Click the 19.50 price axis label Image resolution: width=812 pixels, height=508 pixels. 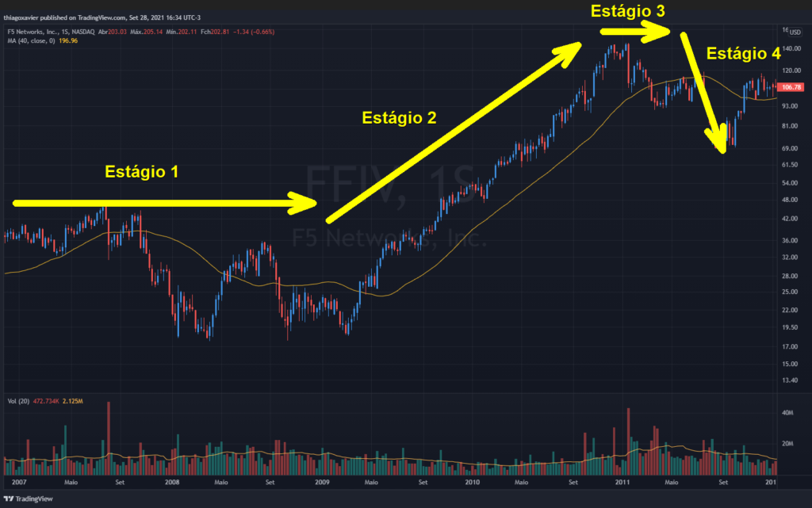791,327
